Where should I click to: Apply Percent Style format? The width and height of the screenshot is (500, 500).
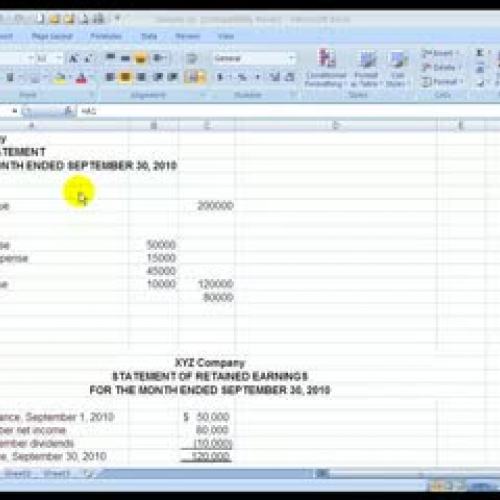(x=242, y=77)
